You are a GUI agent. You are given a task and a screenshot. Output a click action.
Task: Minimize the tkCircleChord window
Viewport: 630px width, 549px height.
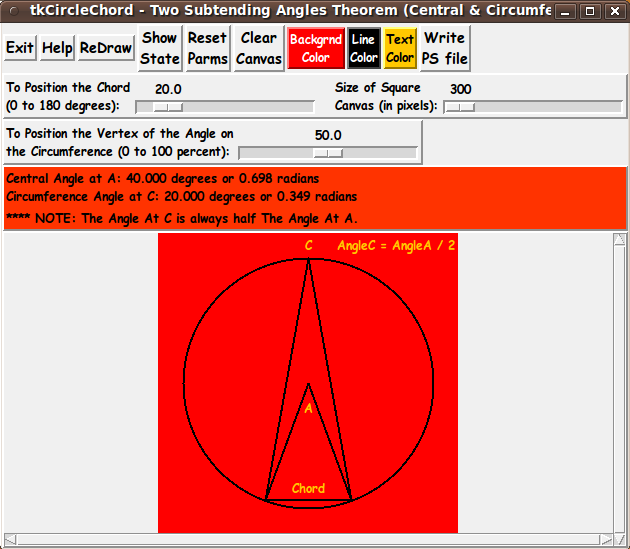pyautogui.click(x=565, y=11)
